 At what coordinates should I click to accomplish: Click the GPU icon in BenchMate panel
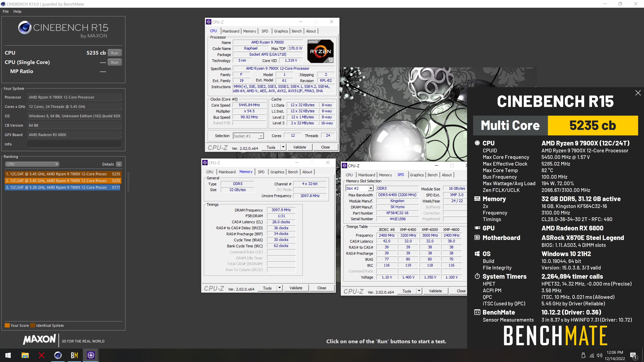click(477, 228)
